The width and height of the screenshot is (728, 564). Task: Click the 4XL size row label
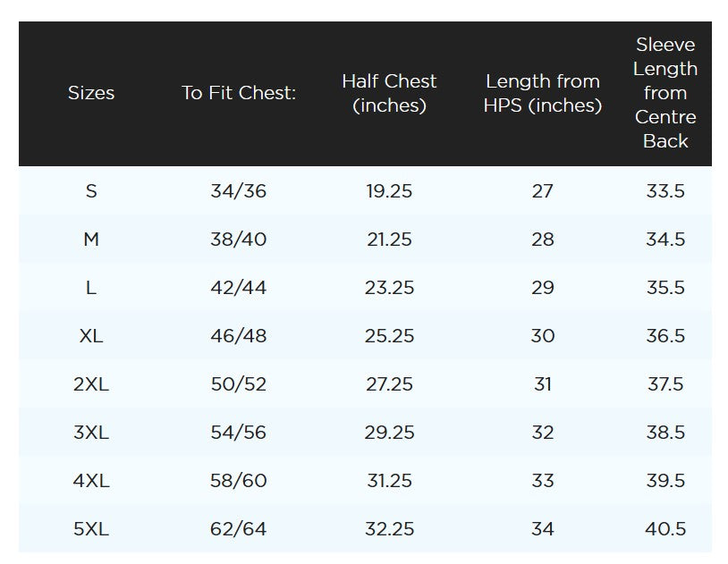(x=91, y=481)
